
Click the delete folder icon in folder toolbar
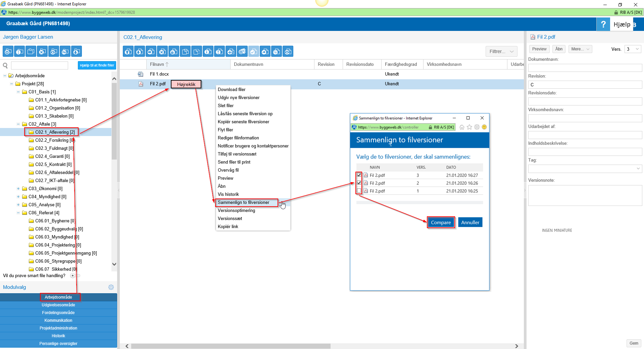[42, 51]
